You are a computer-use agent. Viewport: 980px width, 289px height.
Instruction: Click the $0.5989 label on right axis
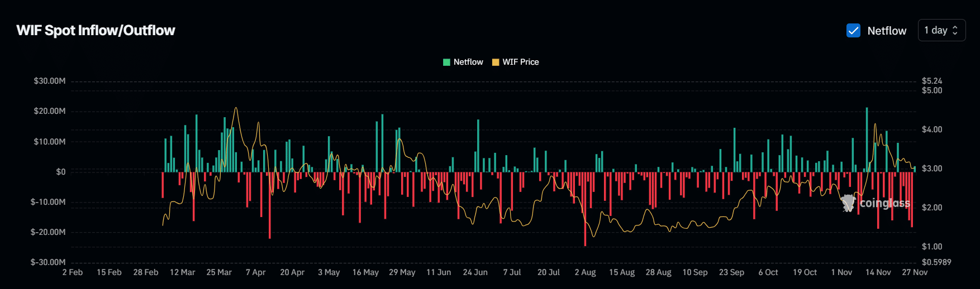tap(936, 262)
